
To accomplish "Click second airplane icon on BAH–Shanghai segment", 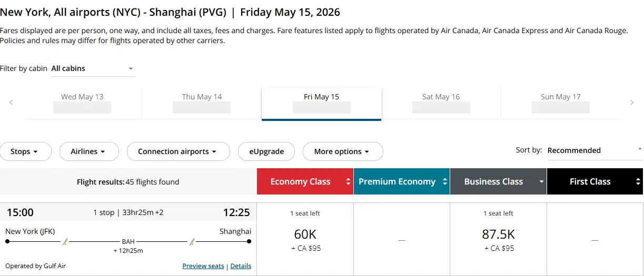I will pos(192,241).
